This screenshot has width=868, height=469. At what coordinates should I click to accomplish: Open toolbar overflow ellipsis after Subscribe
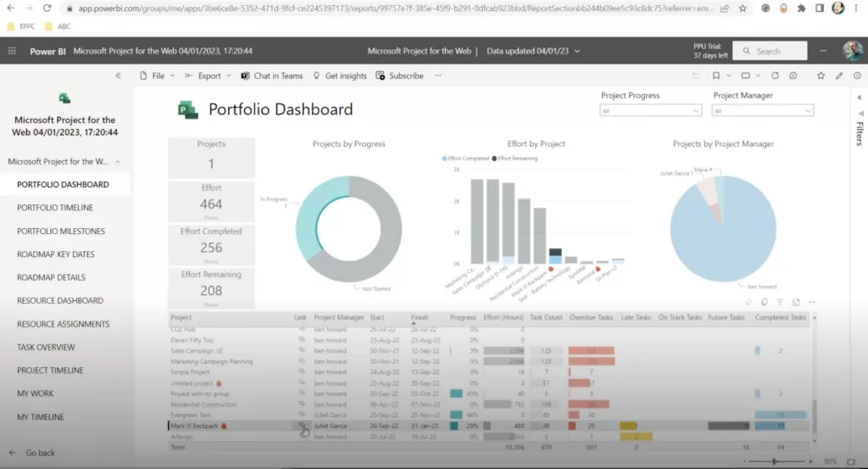pyautogui.click(x=438, y=75)
